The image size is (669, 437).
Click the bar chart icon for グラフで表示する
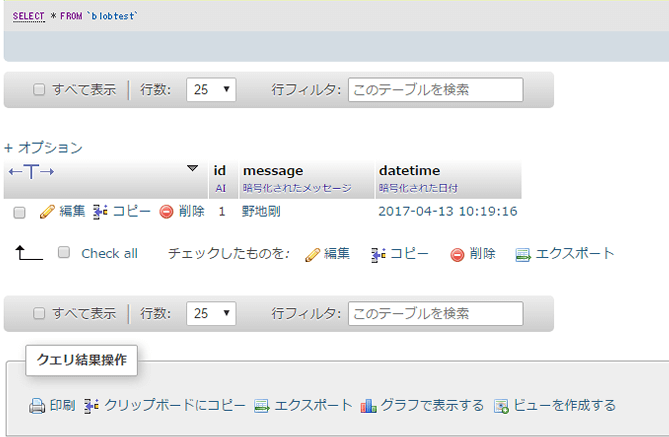pyautogui.click(x=368, y=406)
